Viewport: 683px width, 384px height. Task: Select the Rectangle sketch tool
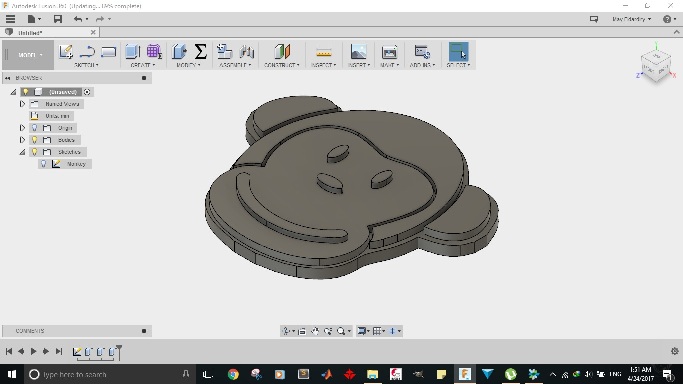(108, 51)
